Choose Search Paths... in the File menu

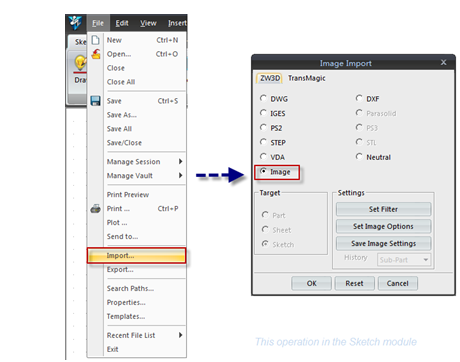point(137,289)
